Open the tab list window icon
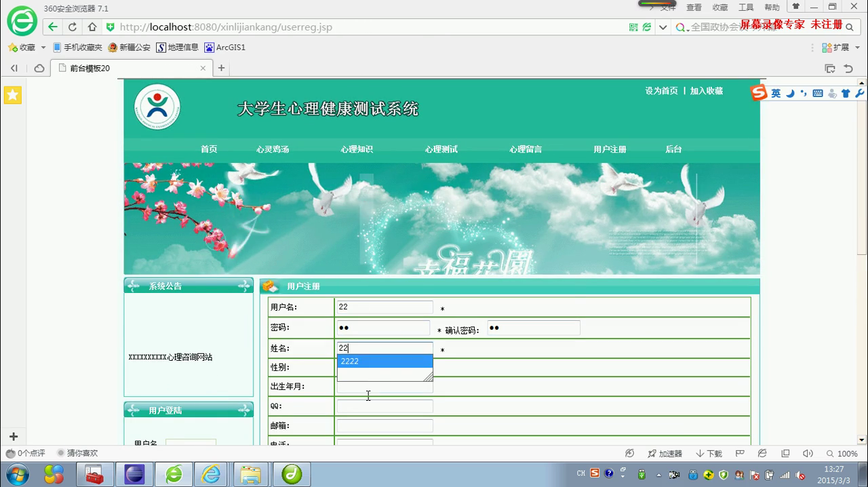Image resolution: width=868 pixels, height=487 pixels. 829,69
